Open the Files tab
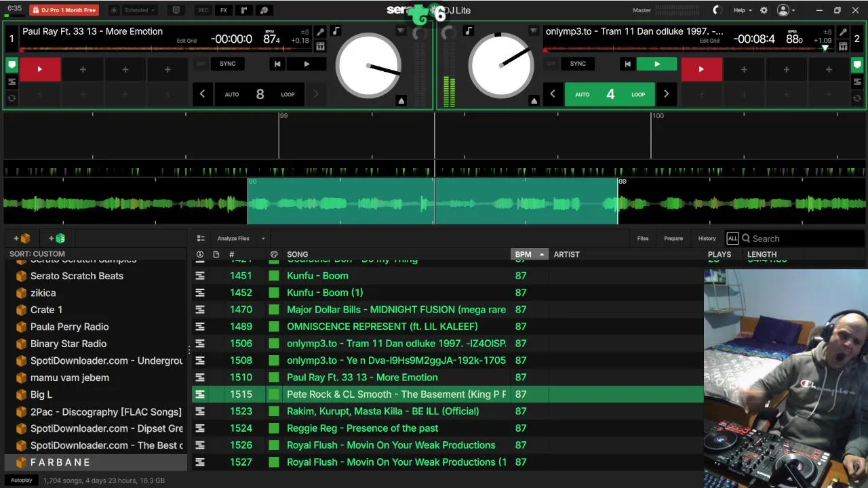 (x=643, y=239)
